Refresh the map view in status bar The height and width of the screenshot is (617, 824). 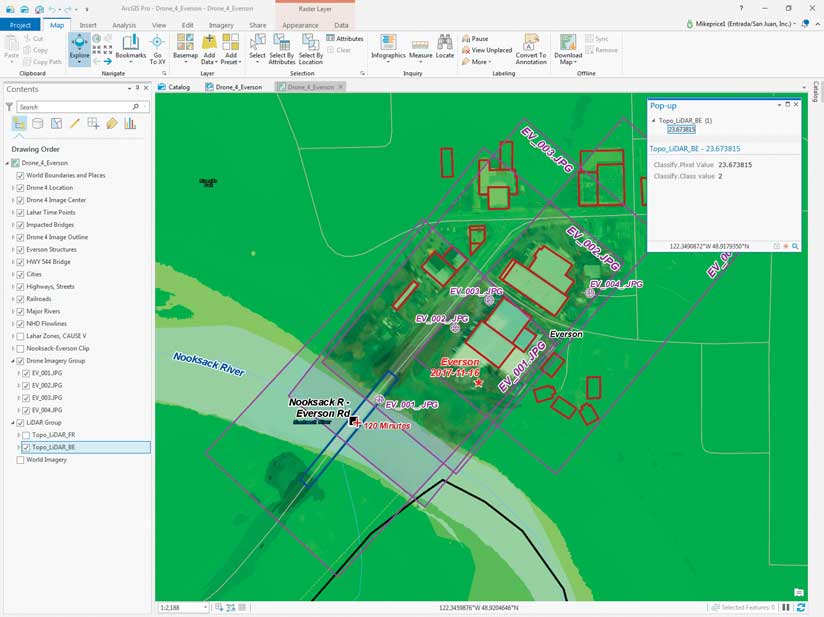click(x=801, y=607)
